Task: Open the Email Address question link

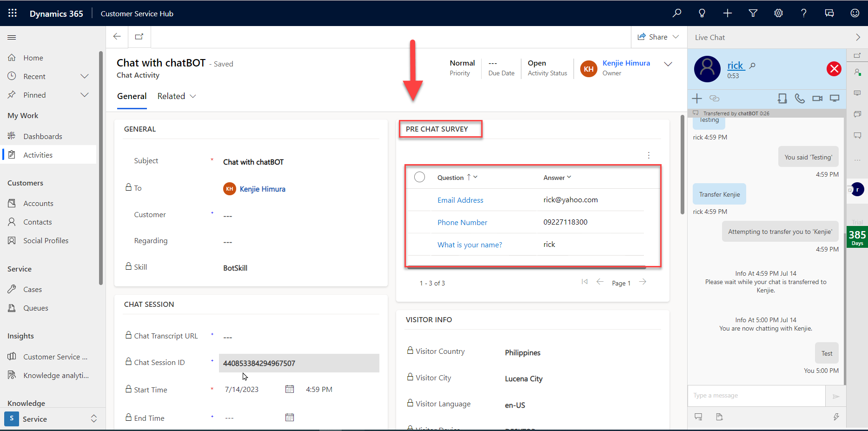Action: point(460,200)
